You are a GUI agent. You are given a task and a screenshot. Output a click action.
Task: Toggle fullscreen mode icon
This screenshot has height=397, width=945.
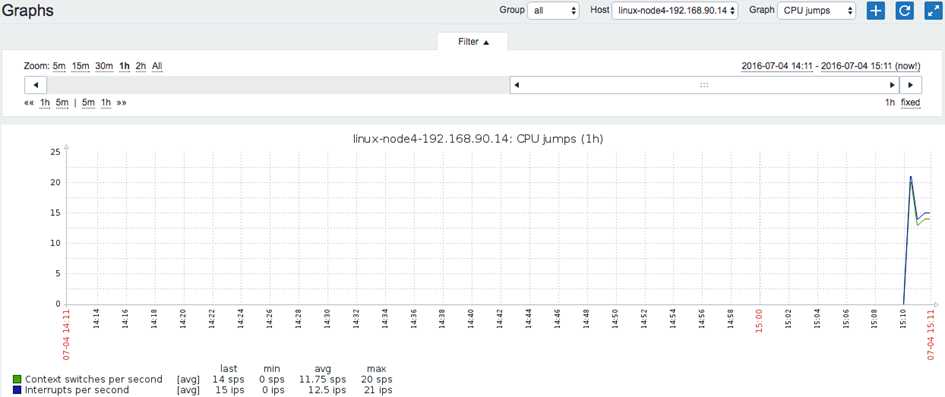point(933,10)
